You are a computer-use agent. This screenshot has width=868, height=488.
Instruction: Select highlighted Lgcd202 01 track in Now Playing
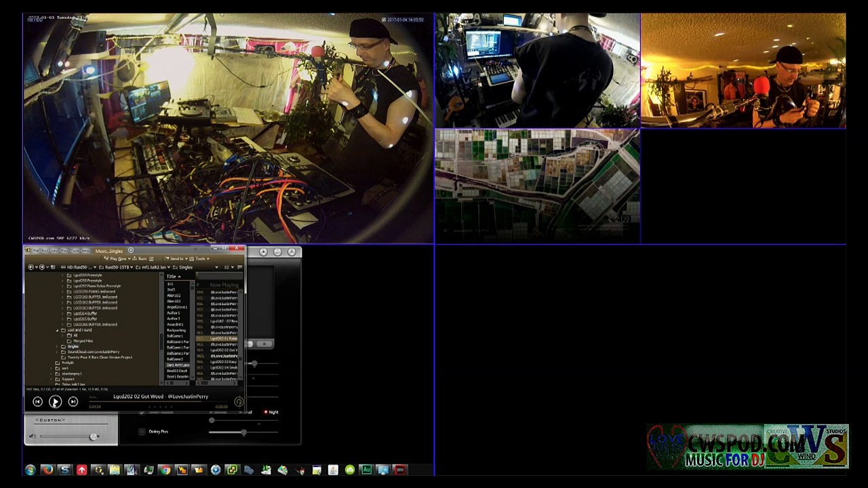pos(217,339)
